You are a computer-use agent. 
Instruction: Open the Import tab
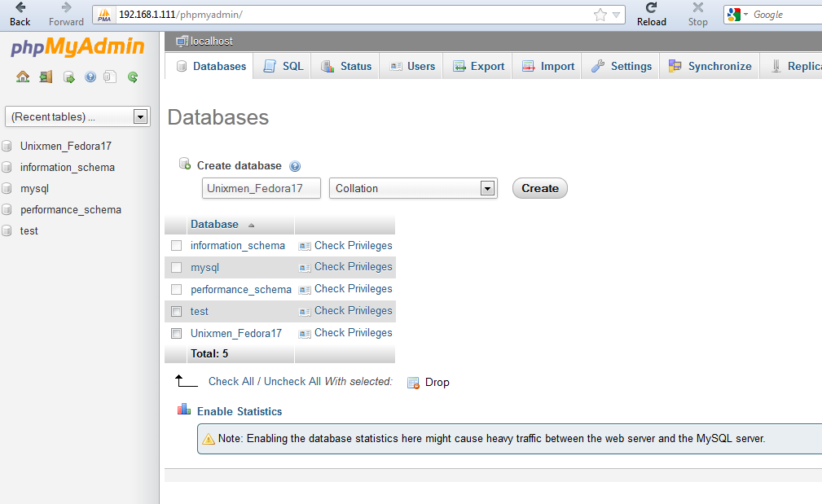tap(547, 66)
